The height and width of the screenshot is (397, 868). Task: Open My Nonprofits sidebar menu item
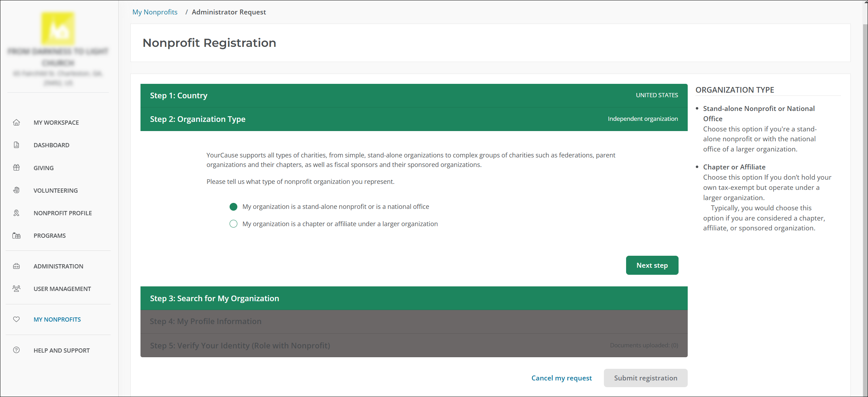coord(57,320)
